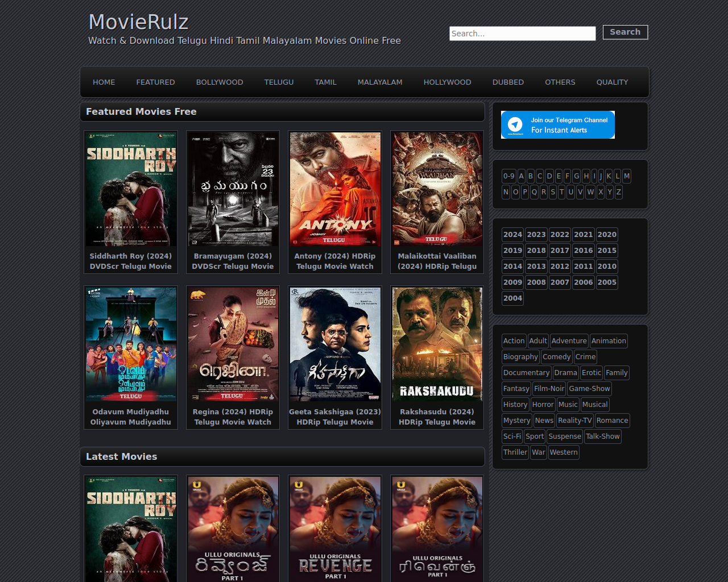The image size is (728, 582).
Task: Open the HOLLYWOOD menu
Action: pyautogui.click(x=448, y=82)
